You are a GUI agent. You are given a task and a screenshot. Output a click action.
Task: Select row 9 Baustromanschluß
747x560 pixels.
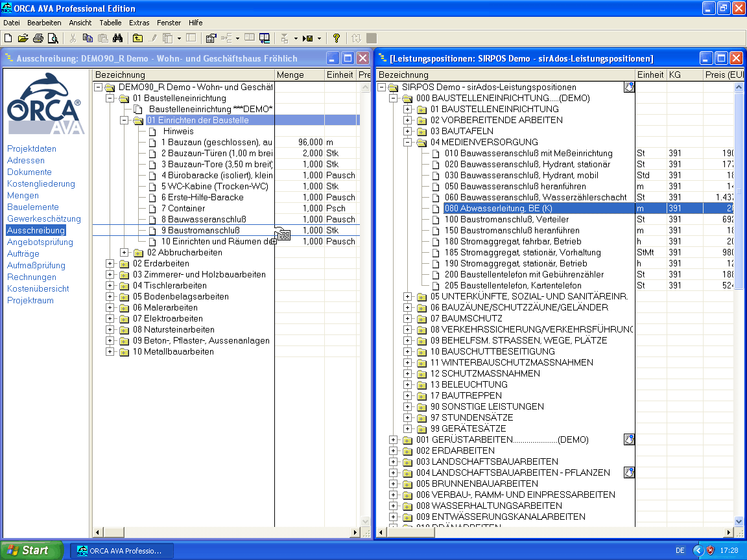click(x=226, y=231)
